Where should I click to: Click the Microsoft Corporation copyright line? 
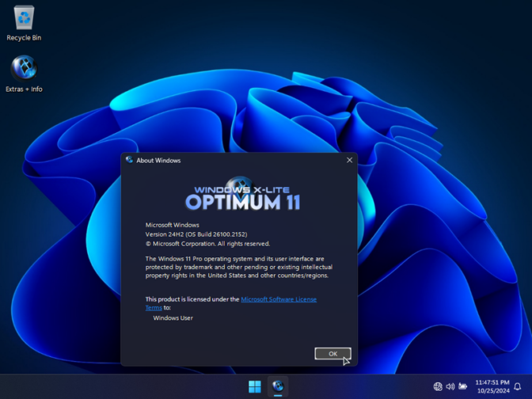click(207, 244)
